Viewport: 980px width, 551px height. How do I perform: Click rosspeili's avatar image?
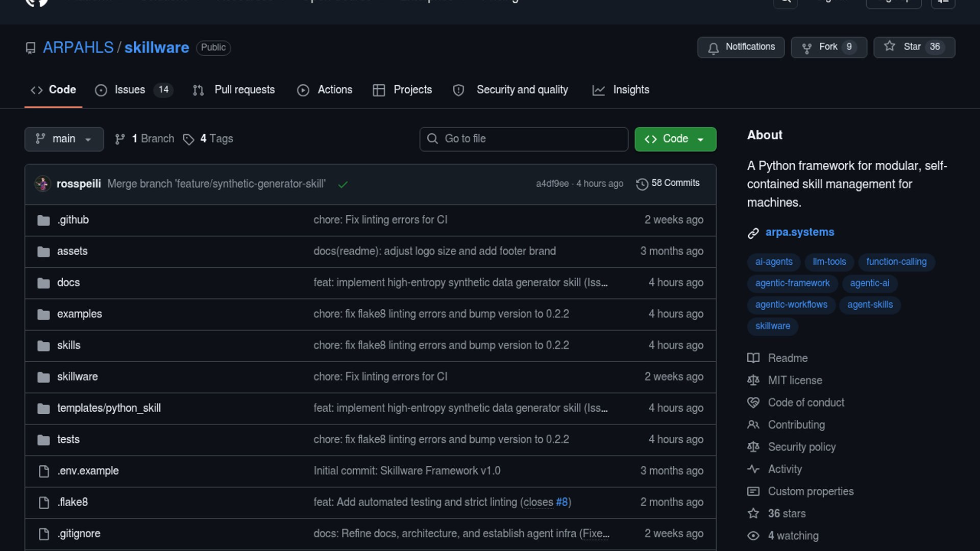click(x=42, y=184)
